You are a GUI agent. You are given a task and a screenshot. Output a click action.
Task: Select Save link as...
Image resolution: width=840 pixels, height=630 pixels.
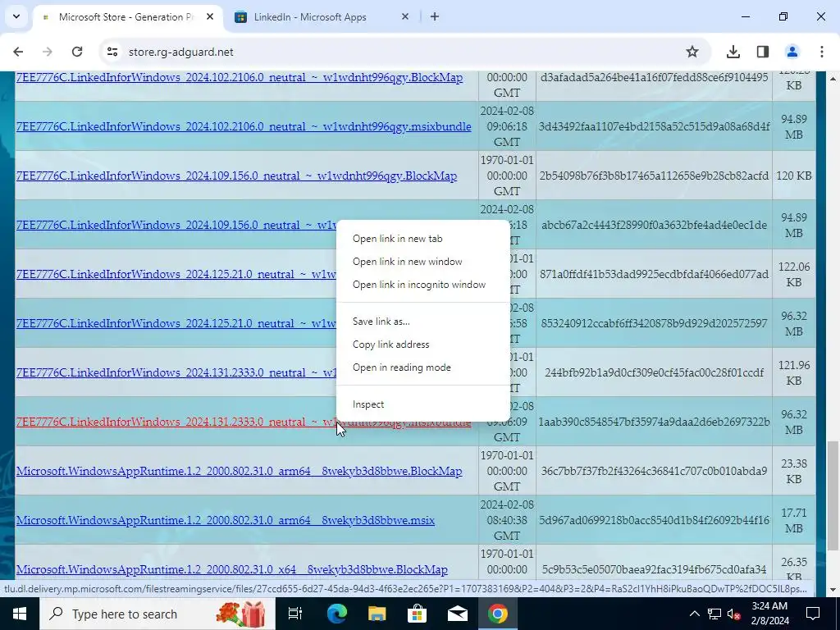381,322
